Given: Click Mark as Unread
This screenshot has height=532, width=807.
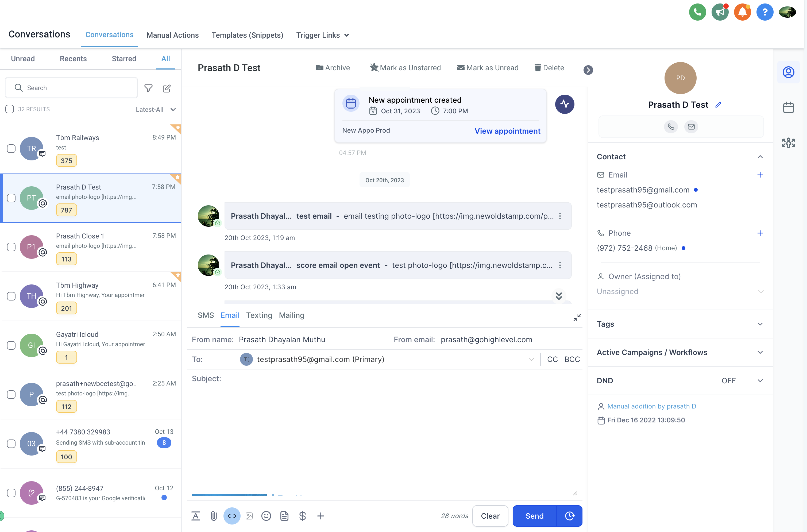Looking at the screenshot, I should (x=488, y=68).
